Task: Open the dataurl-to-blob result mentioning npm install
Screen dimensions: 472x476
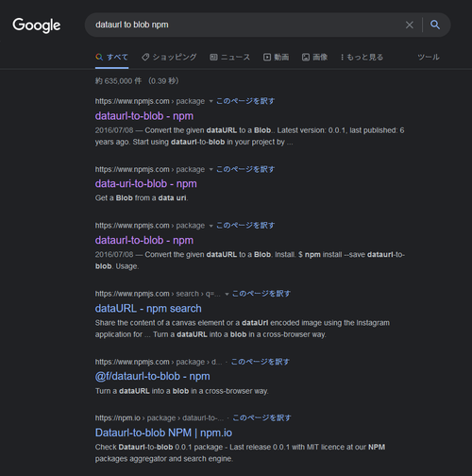Action: click(144, 240)
